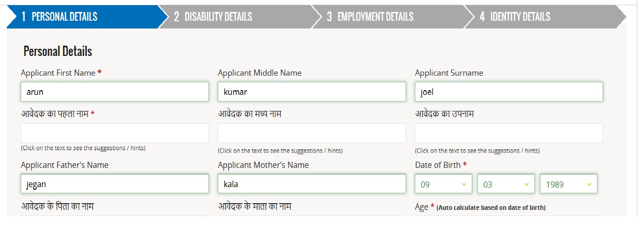Click the empty Hindi surname input box
This screenshot has width=644, height=227.
coord(508,133)
